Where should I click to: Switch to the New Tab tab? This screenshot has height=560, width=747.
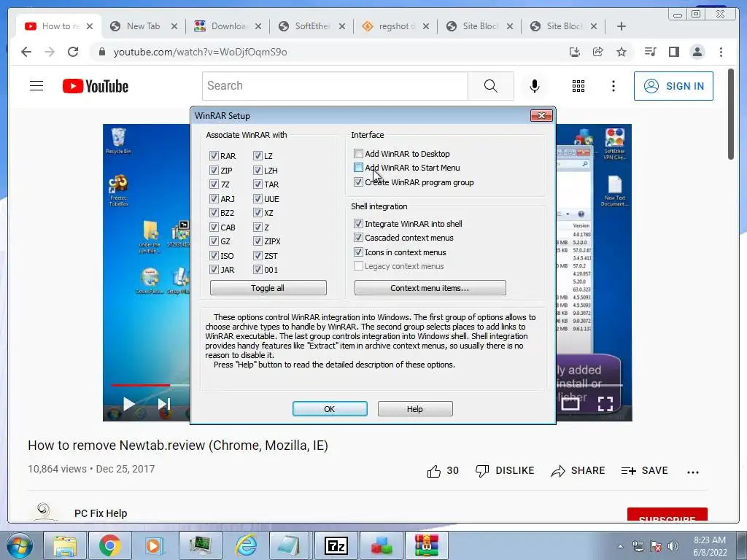(x=143, y=26)
